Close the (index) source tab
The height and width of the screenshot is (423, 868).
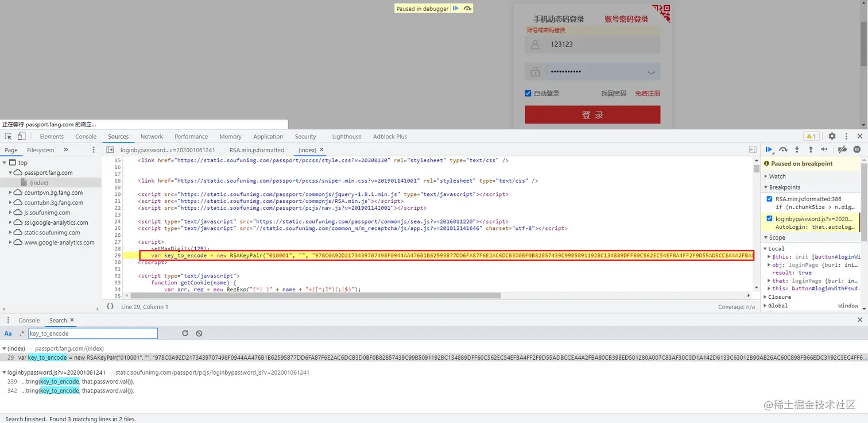[x=321, y=150]
